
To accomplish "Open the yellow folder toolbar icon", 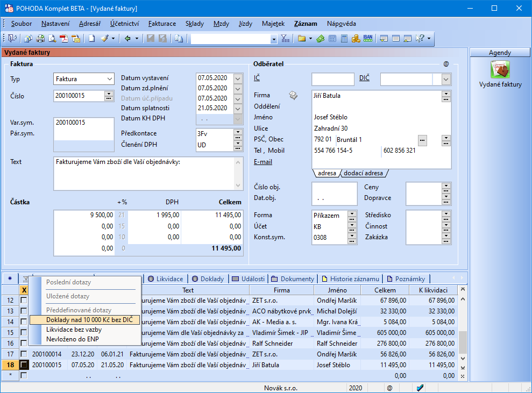I will [302, 39].
